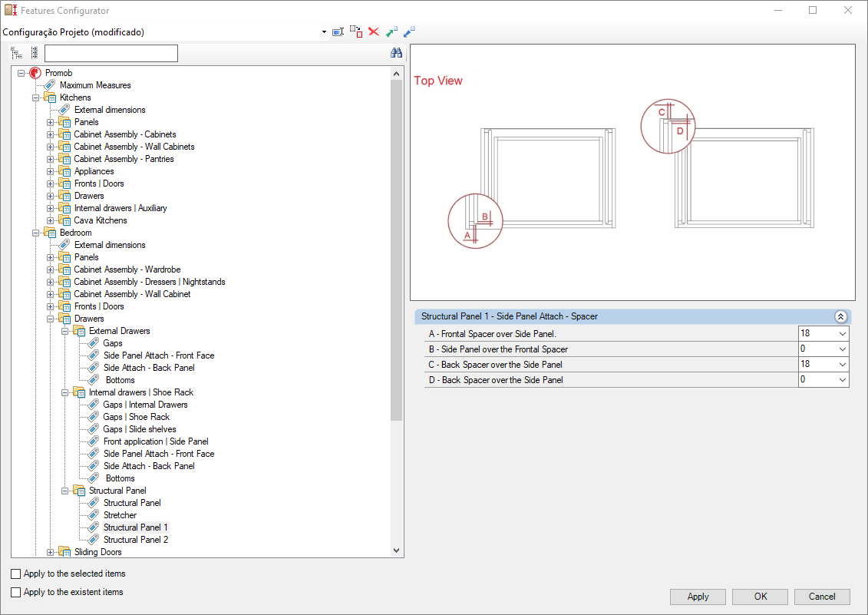This screenshot has height=615, width=868.
Task: Select the Internal drawers | Auxiliary item
Action: (120, 208)
